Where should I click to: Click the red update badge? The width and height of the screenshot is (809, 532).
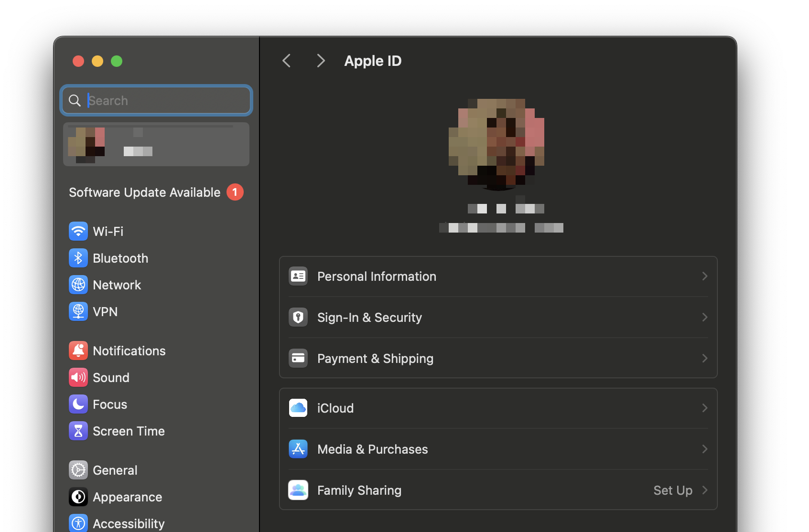pos(235,192)
